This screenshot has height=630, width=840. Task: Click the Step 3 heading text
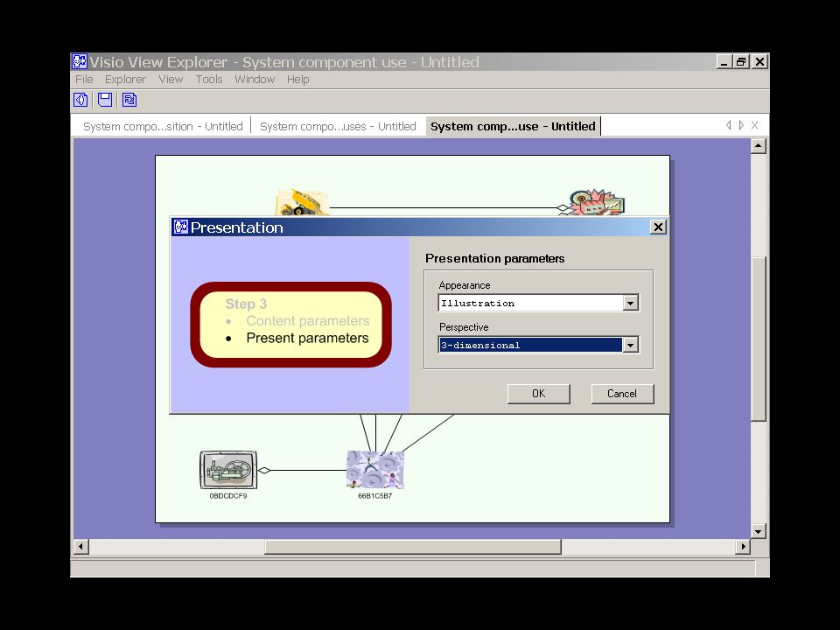(246, 304)
